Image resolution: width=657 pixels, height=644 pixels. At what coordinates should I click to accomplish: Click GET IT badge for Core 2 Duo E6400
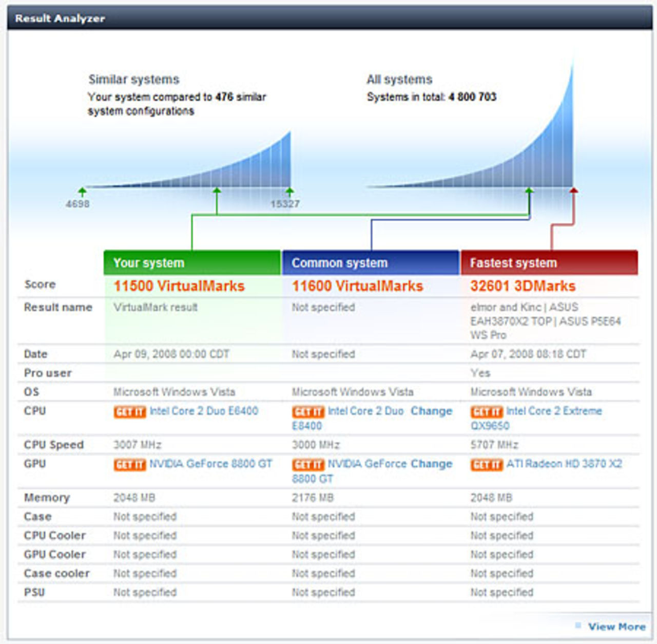(129, 412)
